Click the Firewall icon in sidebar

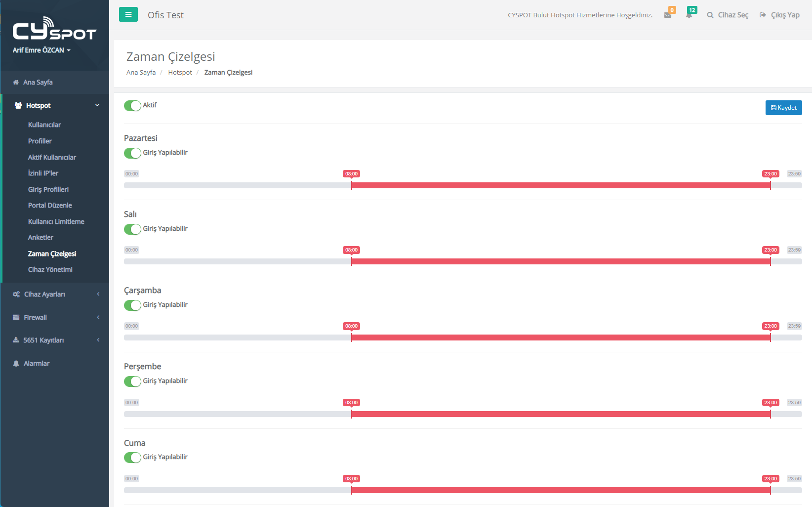16,317
